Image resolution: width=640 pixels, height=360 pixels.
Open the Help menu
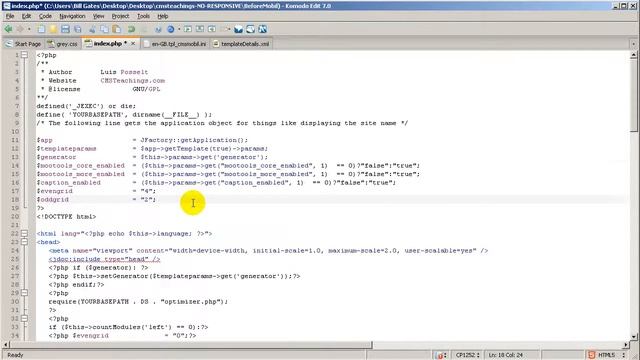163,16
